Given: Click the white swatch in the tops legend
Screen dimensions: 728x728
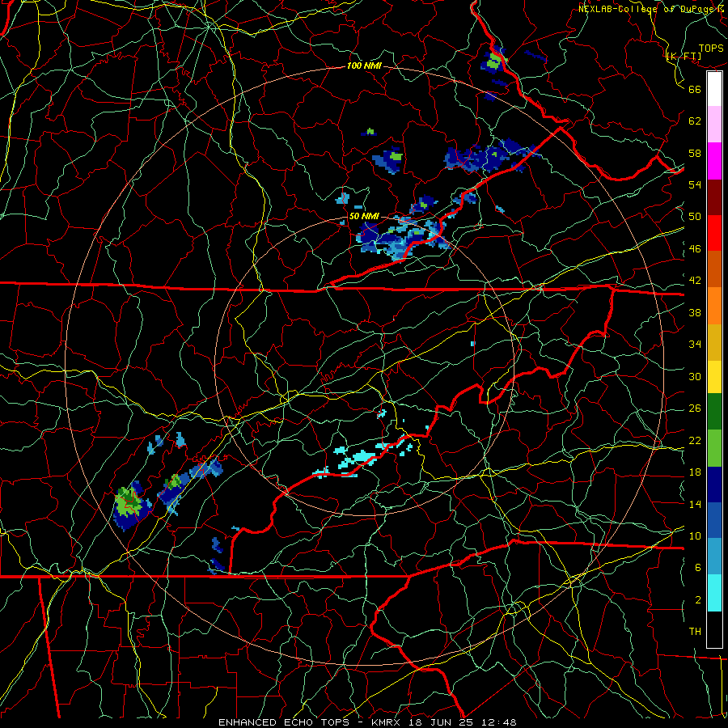Looking at the screenshot, I should click(714, 89).
